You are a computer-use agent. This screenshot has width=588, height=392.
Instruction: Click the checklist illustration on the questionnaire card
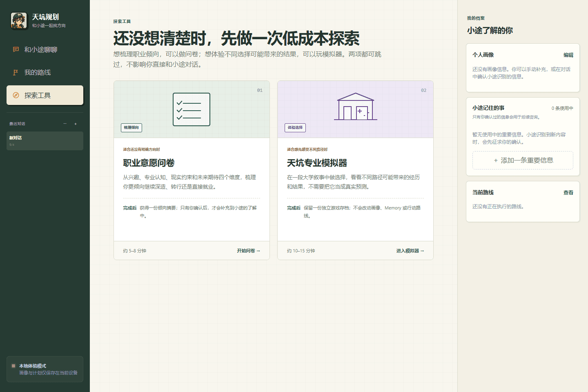click(x=192, y=109)
